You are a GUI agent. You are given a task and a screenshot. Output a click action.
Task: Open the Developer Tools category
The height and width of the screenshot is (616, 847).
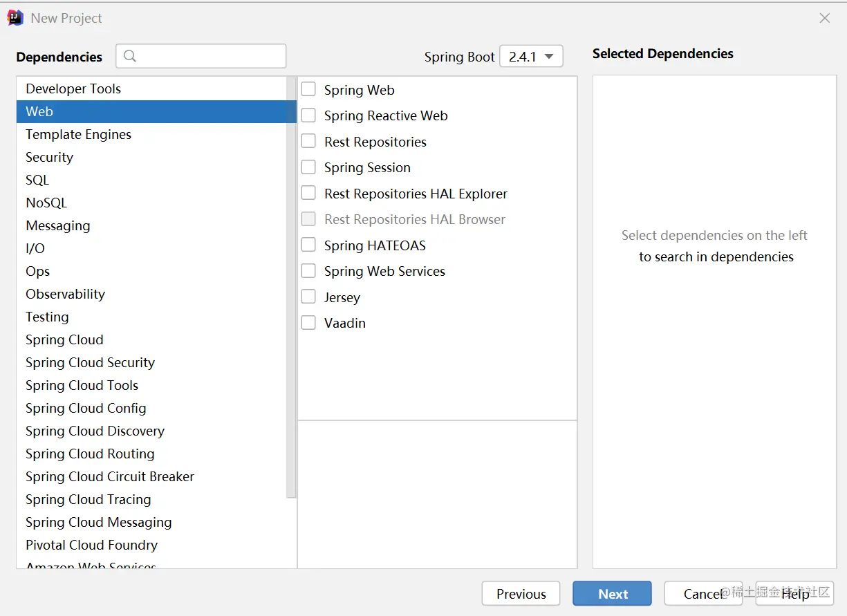(73, 88)
